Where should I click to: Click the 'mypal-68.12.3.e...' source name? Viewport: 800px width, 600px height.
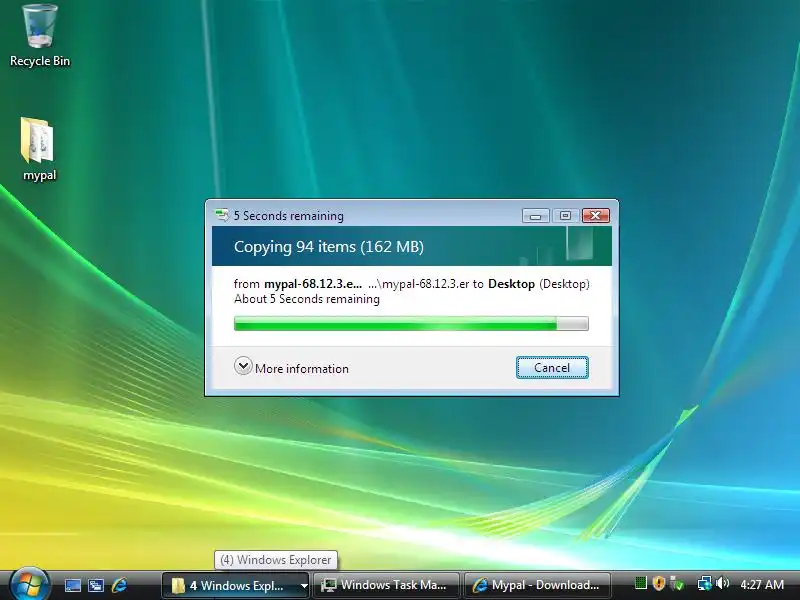(x=313, y=284)
